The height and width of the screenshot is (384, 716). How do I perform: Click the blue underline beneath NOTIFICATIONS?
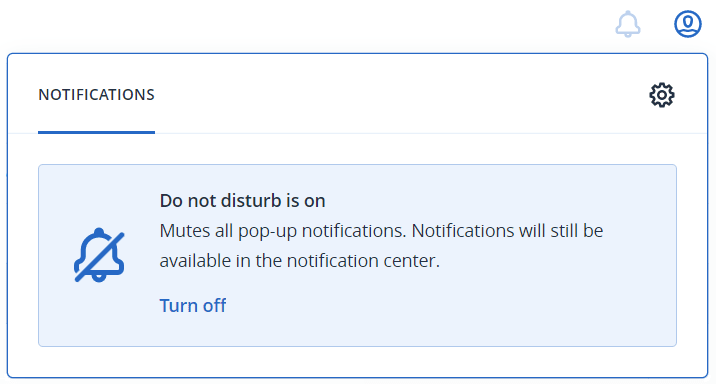96,132
